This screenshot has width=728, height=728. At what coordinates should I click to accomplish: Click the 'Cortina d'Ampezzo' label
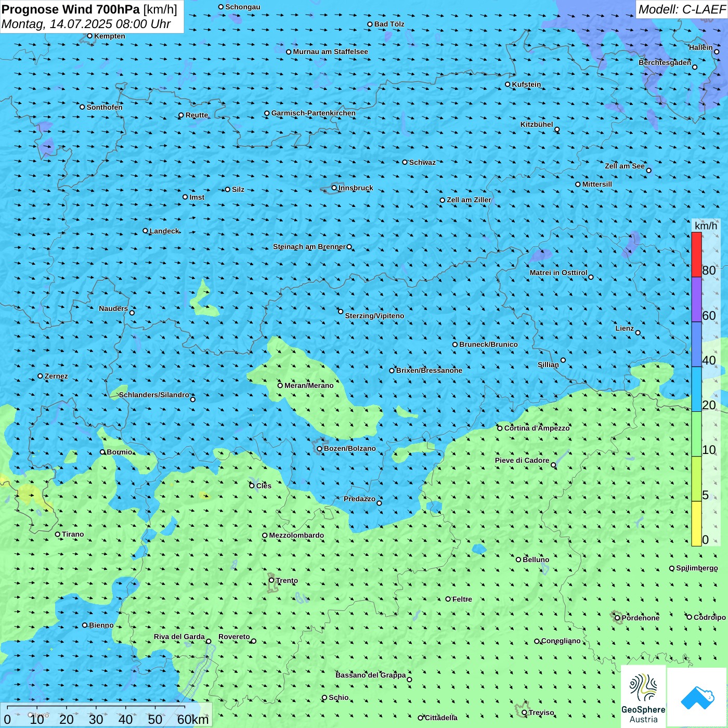pyautogui.click(x=537, y=428)
